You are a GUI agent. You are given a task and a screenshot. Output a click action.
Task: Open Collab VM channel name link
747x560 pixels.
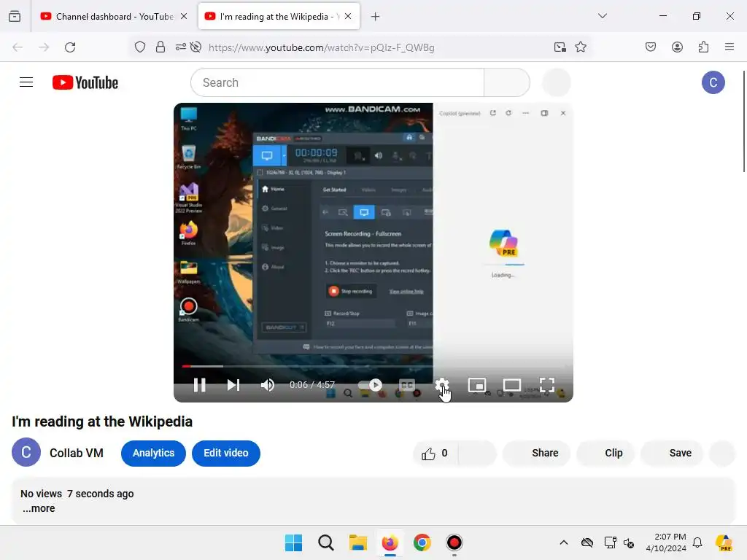pyautogui.click(x=76, y=453)
